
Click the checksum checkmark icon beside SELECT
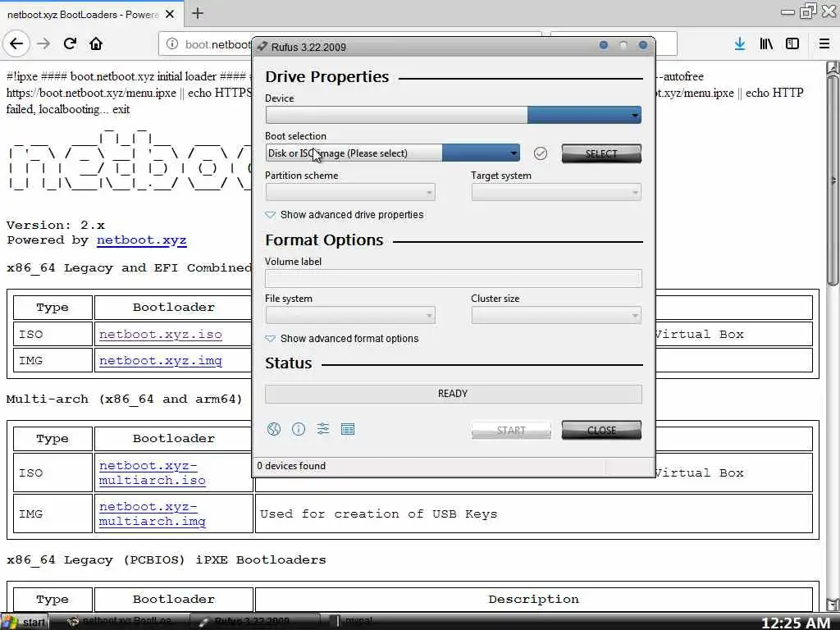point(541,153)
